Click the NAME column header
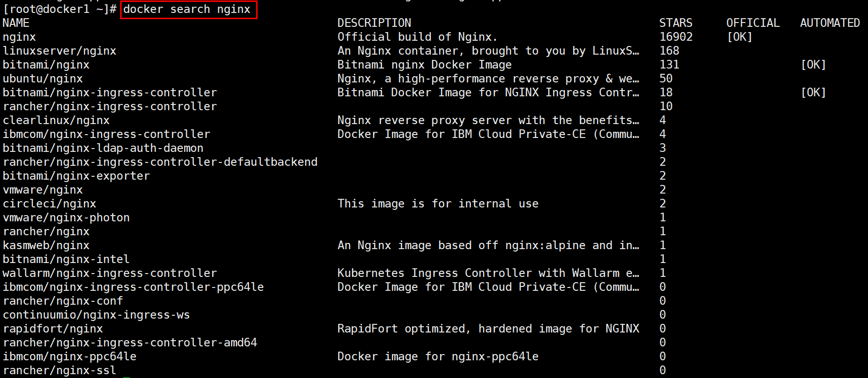The height and width of the screenshot is (378, 868). (x=16, y=23)
